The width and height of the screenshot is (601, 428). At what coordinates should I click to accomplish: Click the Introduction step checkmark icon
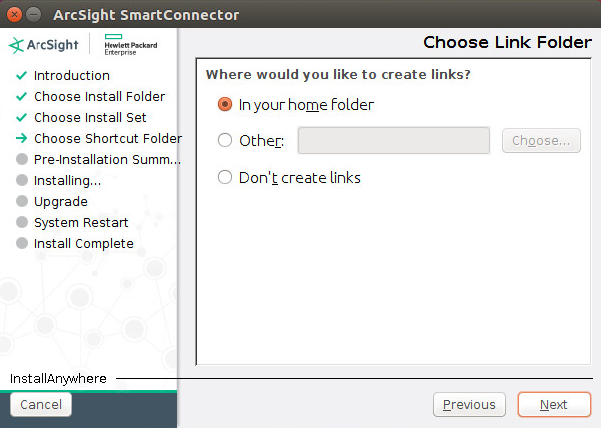(21, 75)
